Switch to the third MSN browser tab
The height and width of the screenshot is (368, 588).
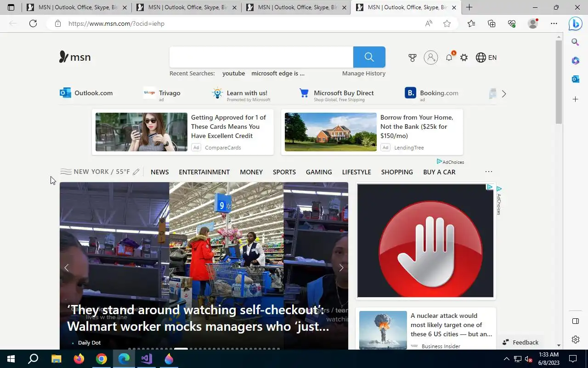click(x=296, y=7)
